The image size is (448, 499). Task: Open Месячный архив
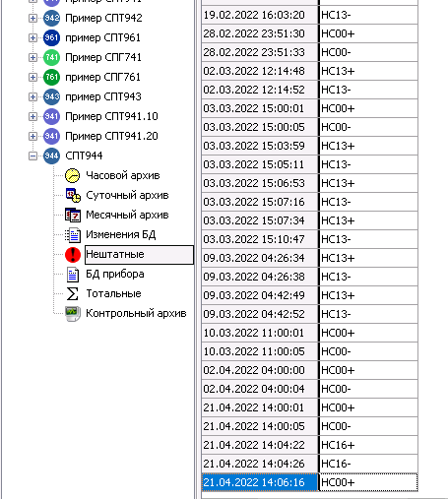point(127,215)
